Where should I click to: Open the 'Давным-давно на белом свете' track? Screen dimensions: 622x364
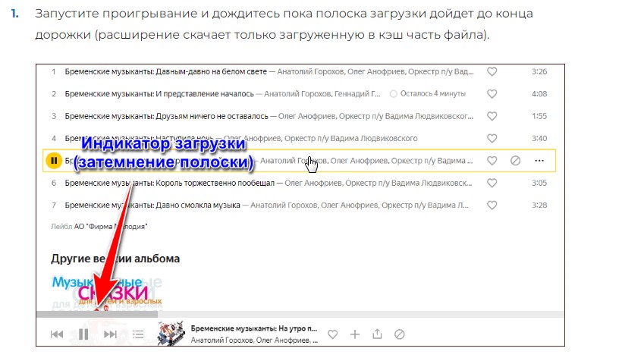(x=166, y=72)
